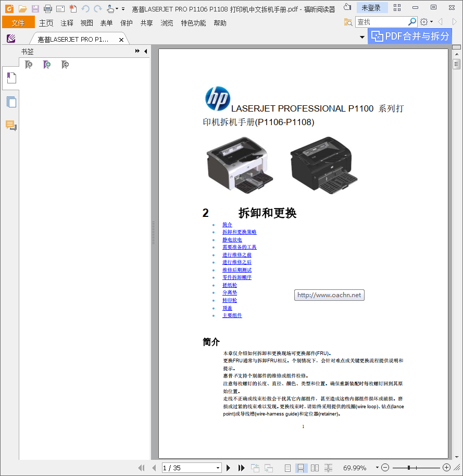Open the 保护 tab

[x=127, y=23]
